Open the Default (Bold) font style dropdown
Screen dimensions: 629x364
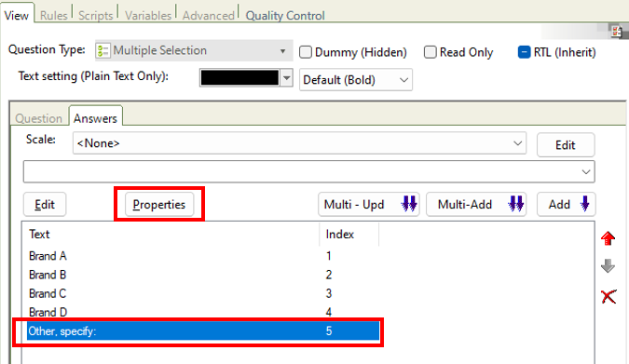coord(355,80)
